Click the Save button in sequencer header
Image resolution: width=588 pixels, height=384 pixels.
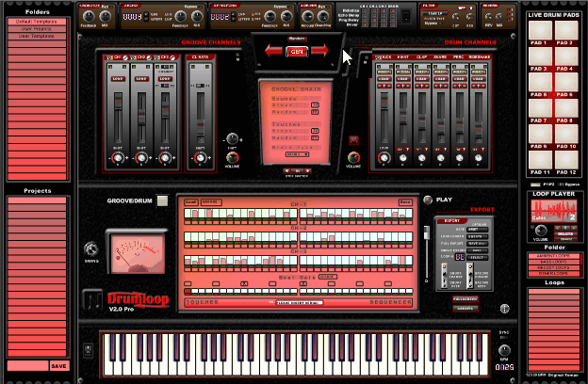[x=405, y=202]
